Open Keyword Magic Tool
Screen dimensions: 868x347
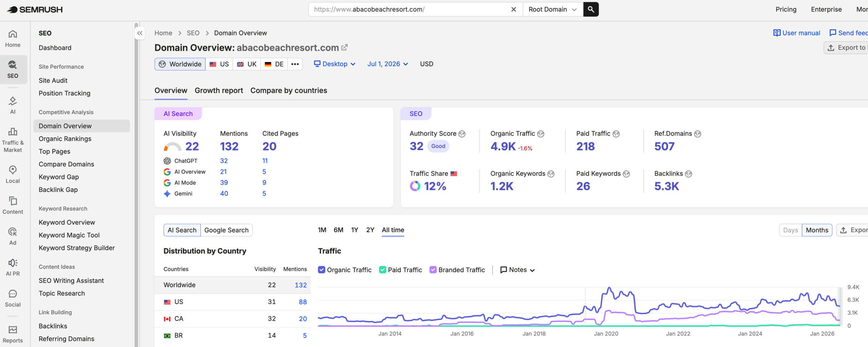(69, 235)
